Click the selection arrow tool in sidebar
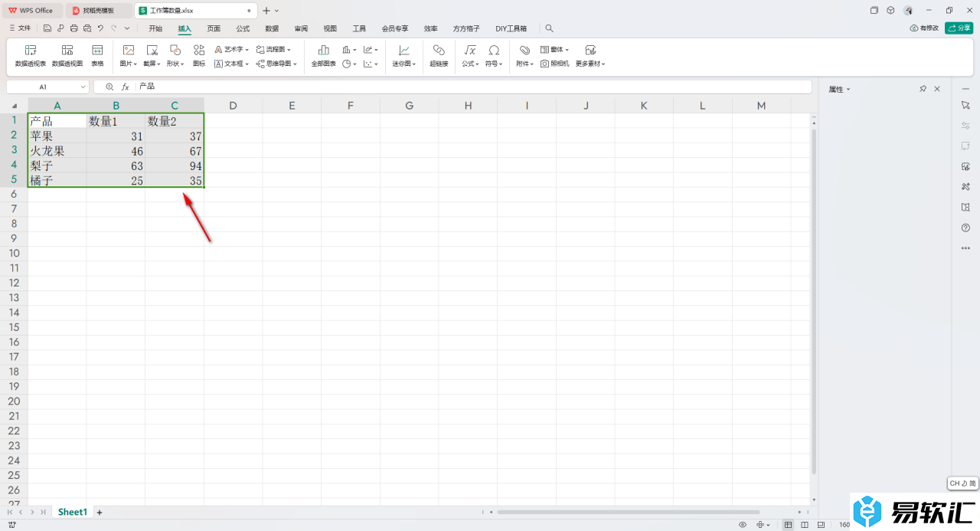 click(x=965, y=104)
